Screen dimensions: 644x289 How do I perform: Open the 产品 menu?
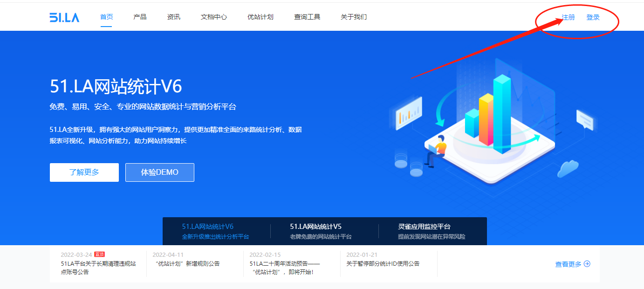140,17
